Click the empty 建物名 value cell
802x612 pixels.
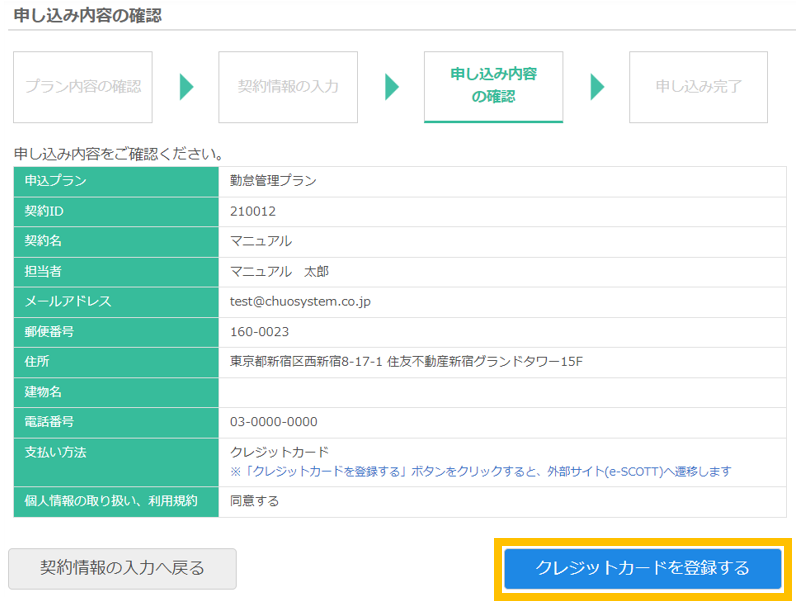pos(508,391)
